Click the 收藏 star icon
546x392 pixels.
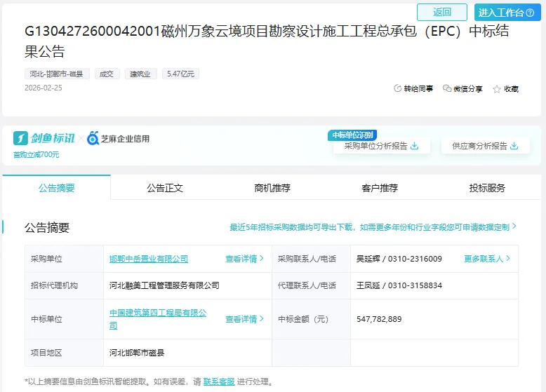click(497, 89)
